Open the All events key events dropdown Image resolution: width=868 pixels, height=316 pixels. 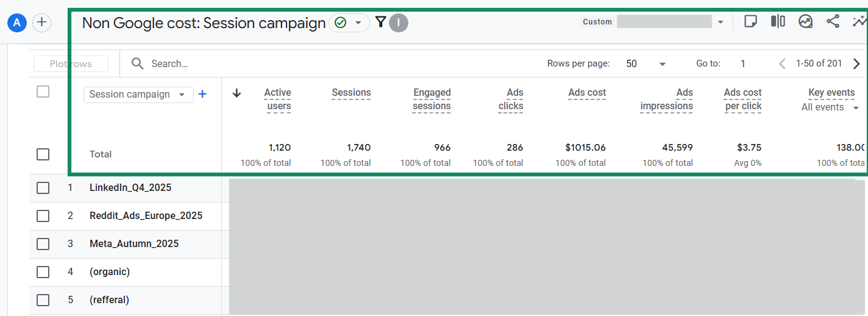pyautogui.click(x=830, y=107)
